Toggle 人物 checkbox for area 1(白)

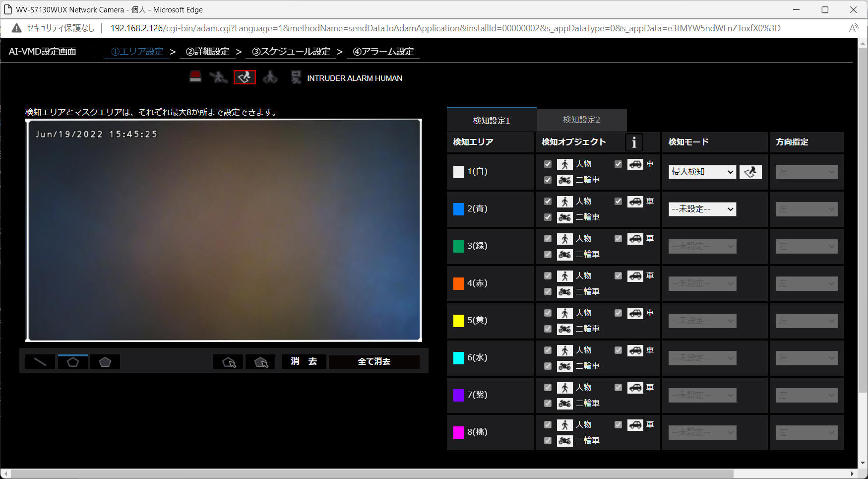(x=548, y=164)
